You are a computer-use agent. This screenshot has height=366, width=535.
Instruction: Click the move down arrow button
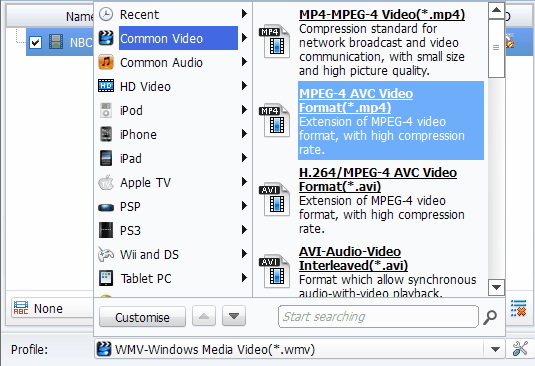coord(234,316)
